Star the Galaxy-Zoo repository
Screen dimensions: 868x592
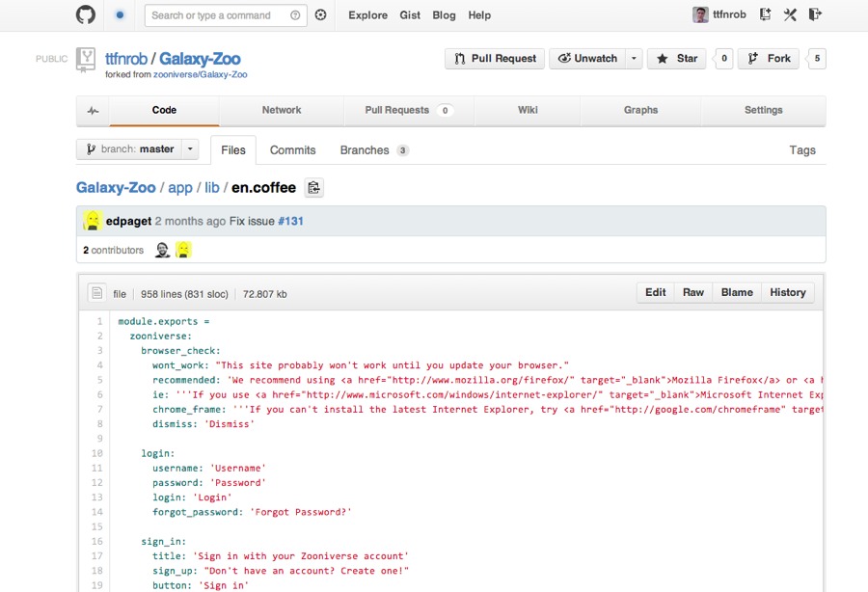676,59
